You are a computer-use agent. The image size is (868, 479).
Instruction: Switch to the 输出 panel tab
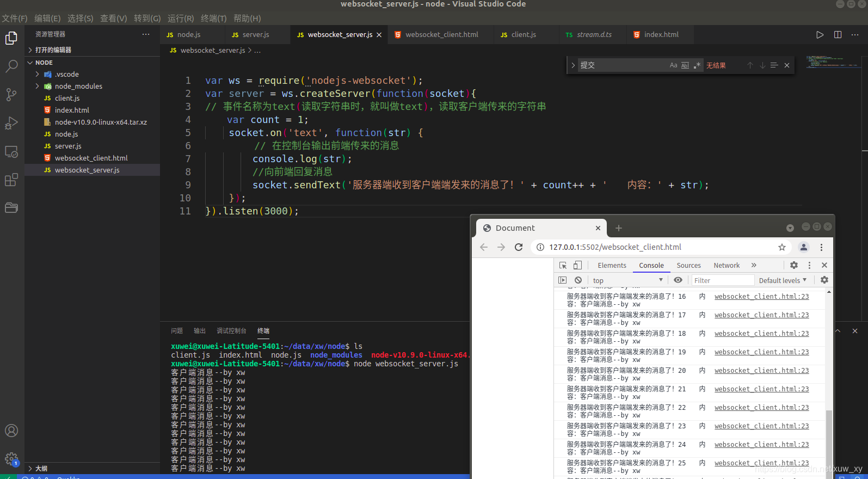(200, 331)
